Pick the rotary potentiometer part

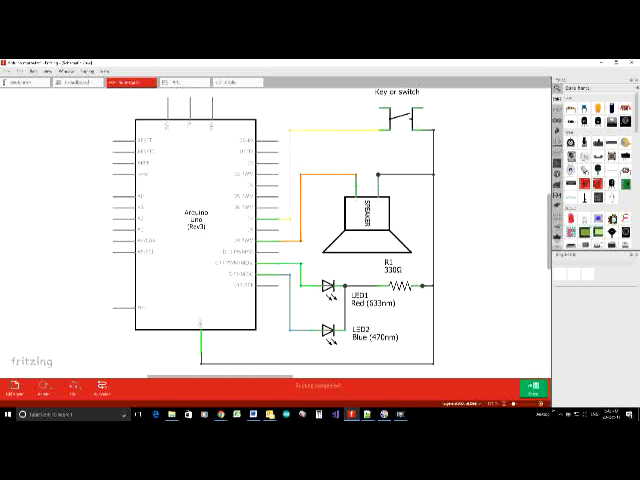(x=571, y=142)
